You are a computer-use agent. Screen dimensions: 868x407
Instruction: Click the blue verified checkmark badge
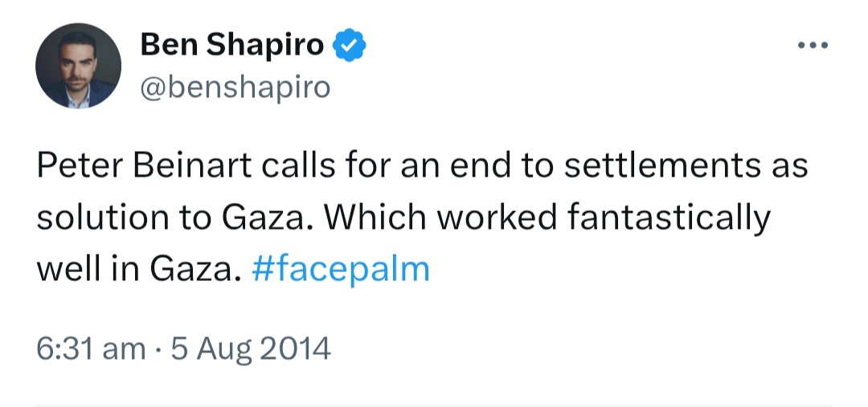click(350, 45)
